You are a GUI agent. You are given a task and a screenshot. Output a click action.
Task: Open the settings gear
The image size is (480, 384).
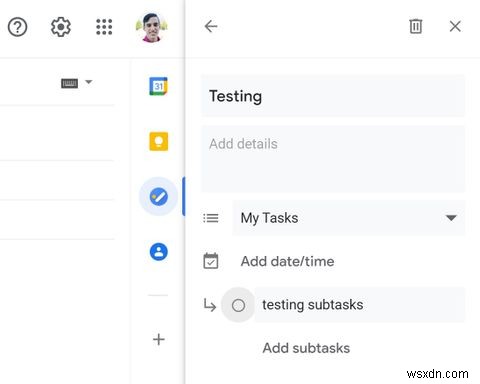[61, 27]
